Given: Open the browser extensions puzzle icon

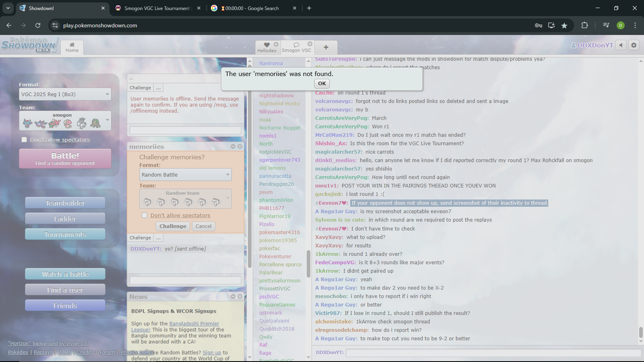Looking at the screenshot, I should 585,25.
